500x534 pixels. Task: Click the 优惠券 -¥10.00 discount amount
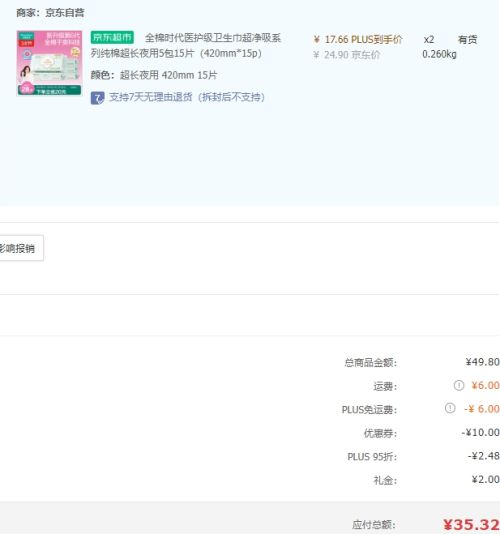coord(480,433)
